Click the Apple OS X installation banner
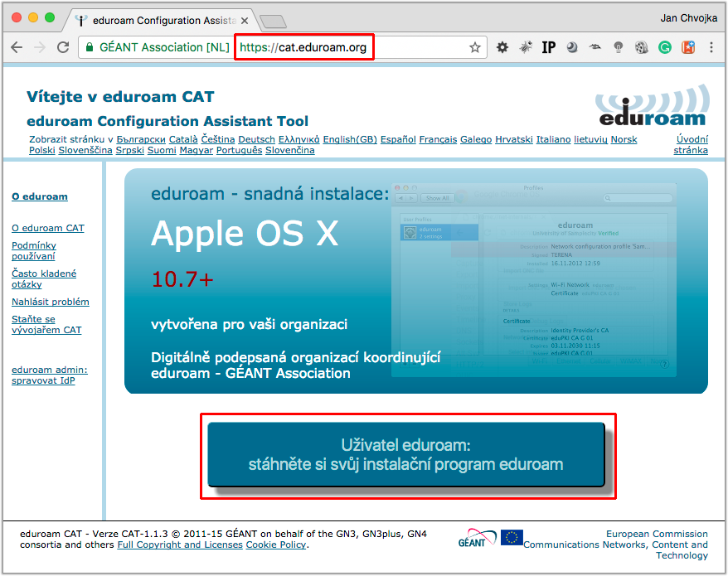Image resolution: width=728 pixels, height=576 pixels. 416,281
